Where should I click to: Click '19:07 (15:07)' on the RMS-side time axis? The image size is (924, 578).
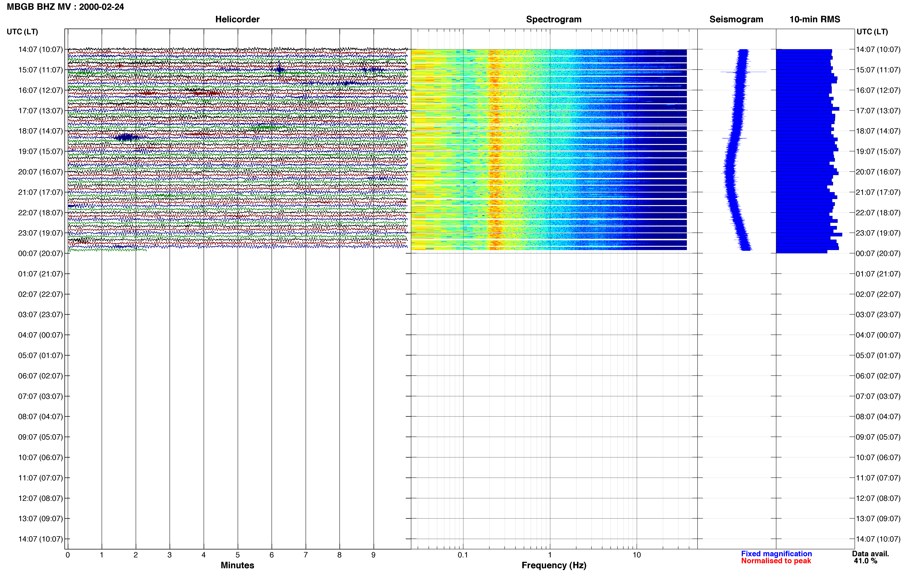[x=878, y=151]
